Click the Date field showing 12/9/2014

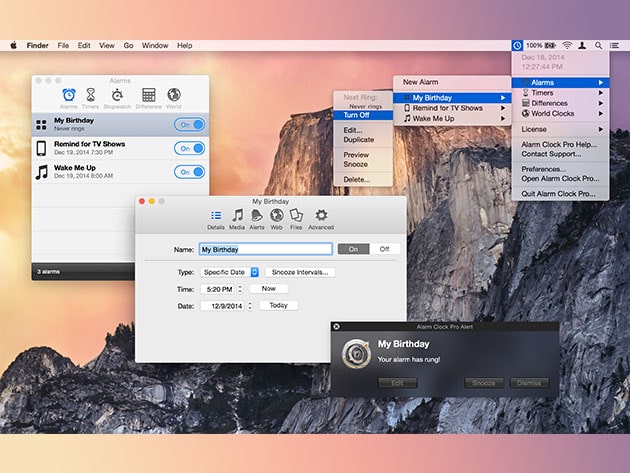pyautogui.click(x=223, y=306)
